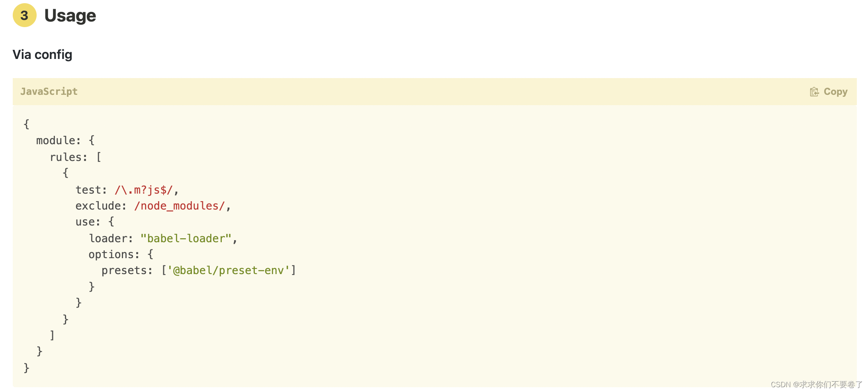Click the JavaScript language label

click(49, 92)
